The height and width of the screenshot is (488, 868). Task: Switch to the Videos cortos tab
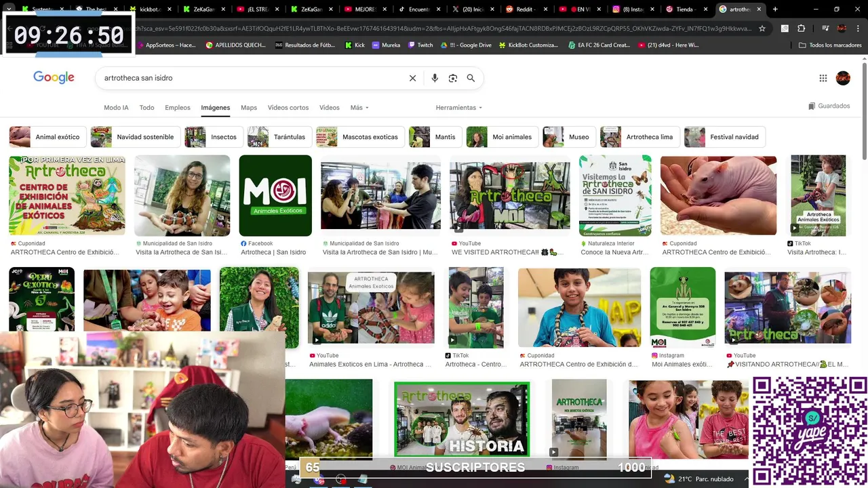pos(288,108)
